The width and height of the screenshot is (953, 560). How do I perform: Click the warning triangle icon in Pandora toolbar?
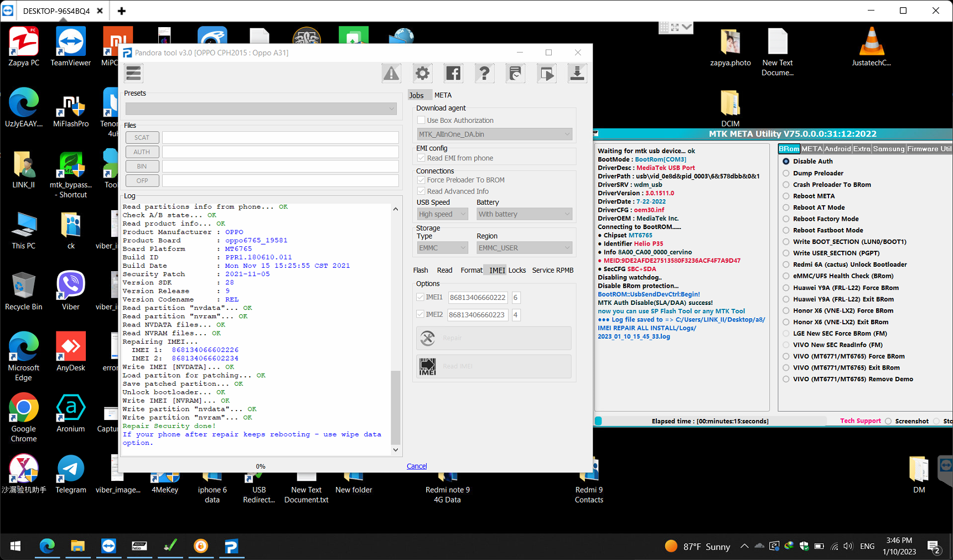point(391,73)
